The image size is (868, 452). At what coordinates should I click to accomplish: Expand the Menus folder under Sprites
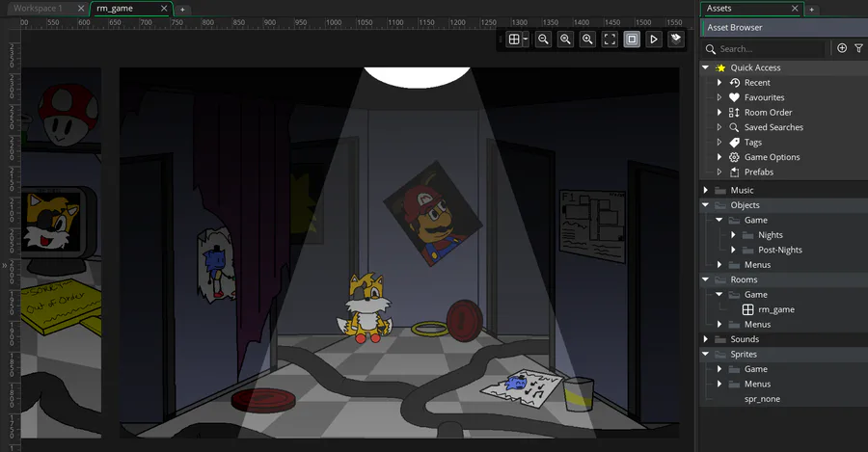(719, 384)
